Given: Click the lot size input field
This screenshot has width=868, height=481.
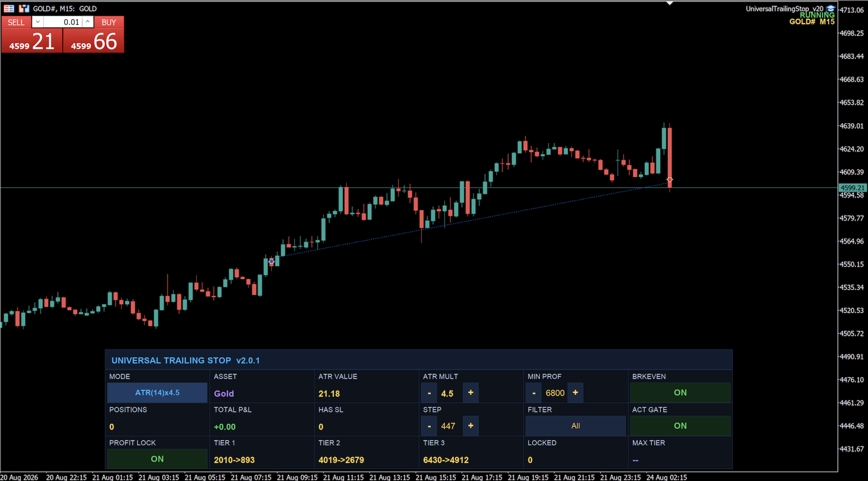Looking at the screenshot, I should (63, 22).
